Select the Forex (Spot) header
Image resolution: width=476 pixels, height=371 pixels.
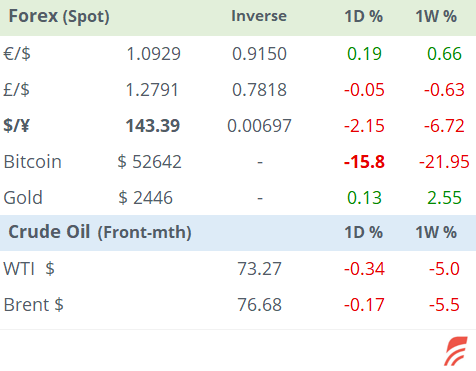pos(59,16)
